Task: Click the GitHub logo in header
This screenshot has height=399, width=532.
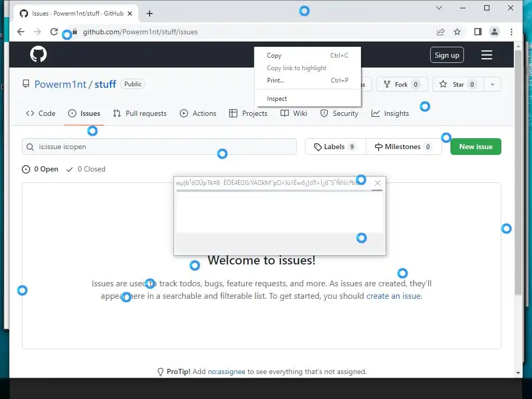Action: pyautogui.click(x=38, y=54)
